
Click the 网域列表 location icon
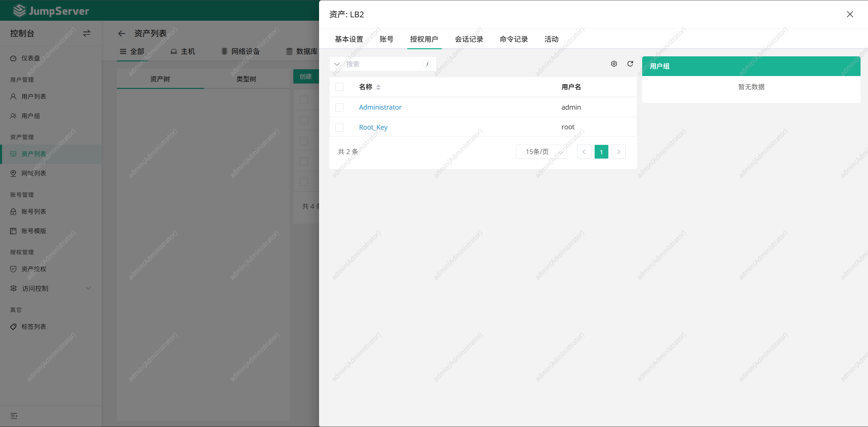(x=13, y=173)
